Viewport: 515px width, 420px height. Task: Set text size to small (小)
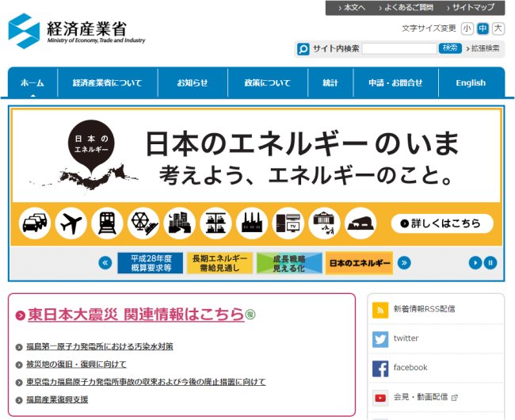467,29
